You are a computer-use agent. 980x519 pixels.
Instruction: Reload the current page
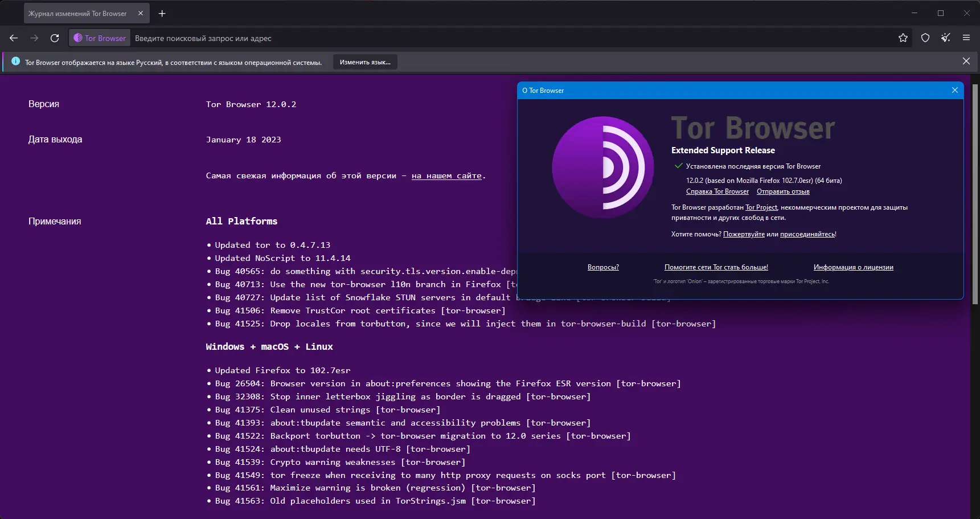[x=55, y=38]
